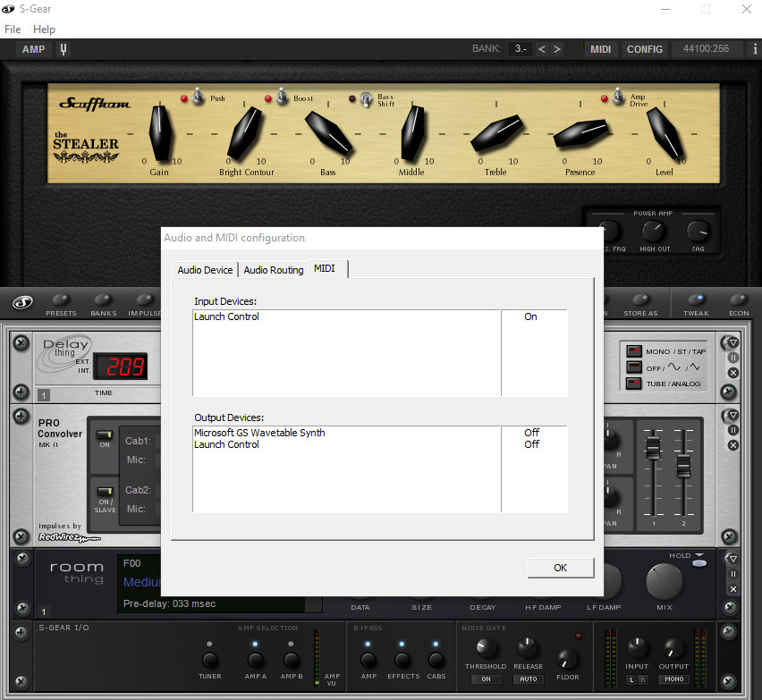Toggle the Push switch on amp
This screenshot has height=700, width=762.
[x=198, y=97]
